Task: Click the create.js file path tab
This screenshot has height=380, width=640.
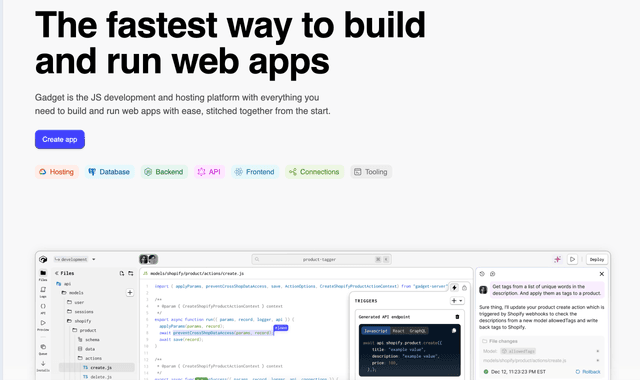Action: pyautogui.click(x=193, y=273)
